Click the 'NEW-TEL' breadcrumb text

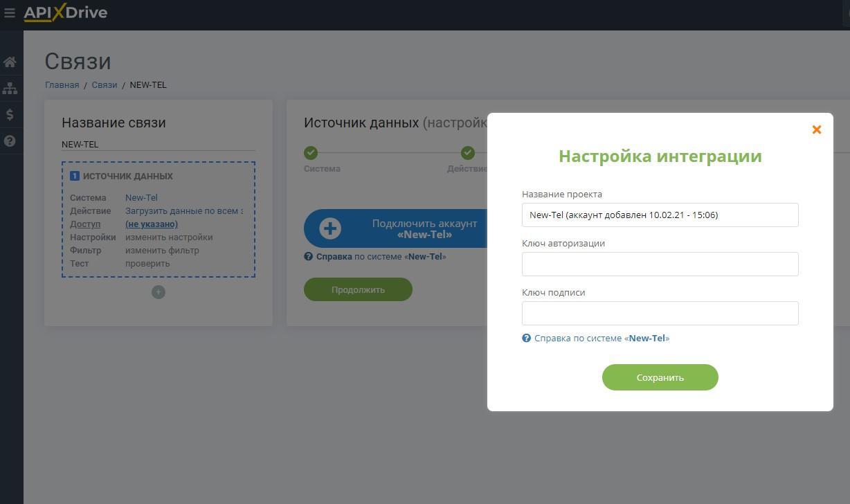click(148, 85)
